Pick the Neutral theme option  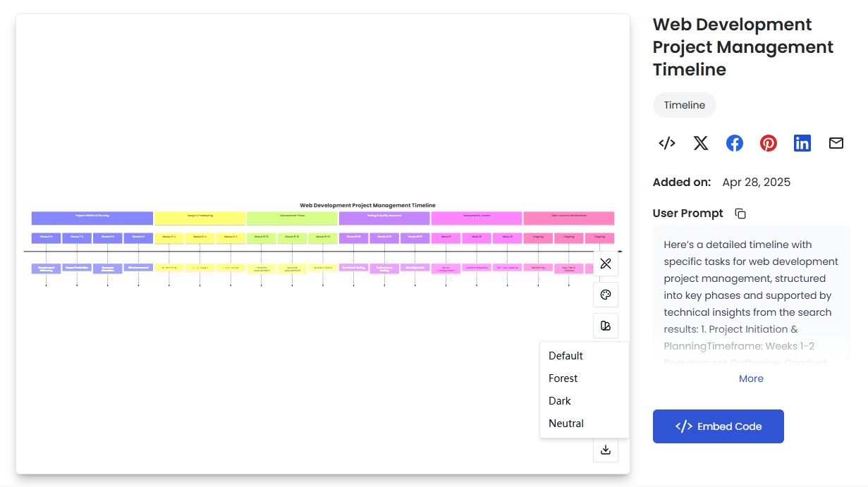point(566,424)
